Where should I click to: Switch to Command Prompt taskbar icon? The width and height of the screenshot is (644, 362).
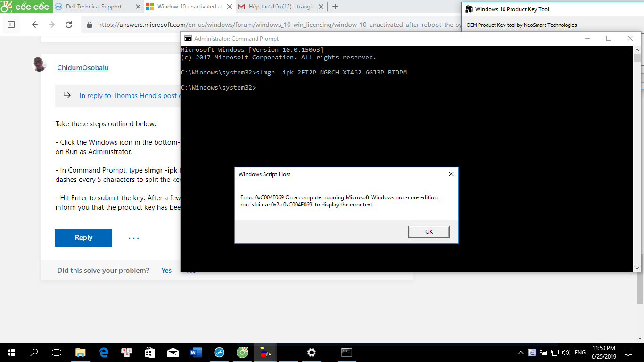click(x=347, y=352)
